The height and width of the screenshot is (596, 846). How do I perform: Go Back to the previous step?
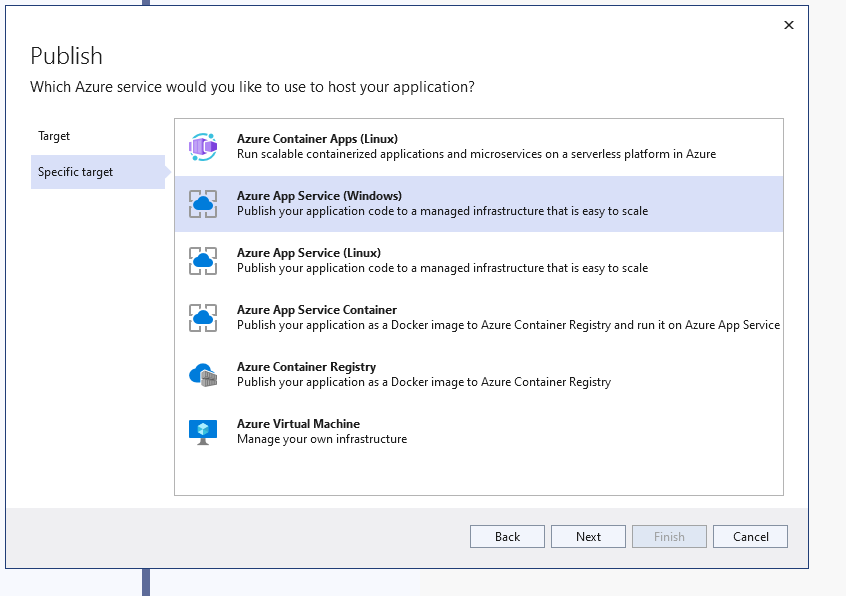coord(507,537)
